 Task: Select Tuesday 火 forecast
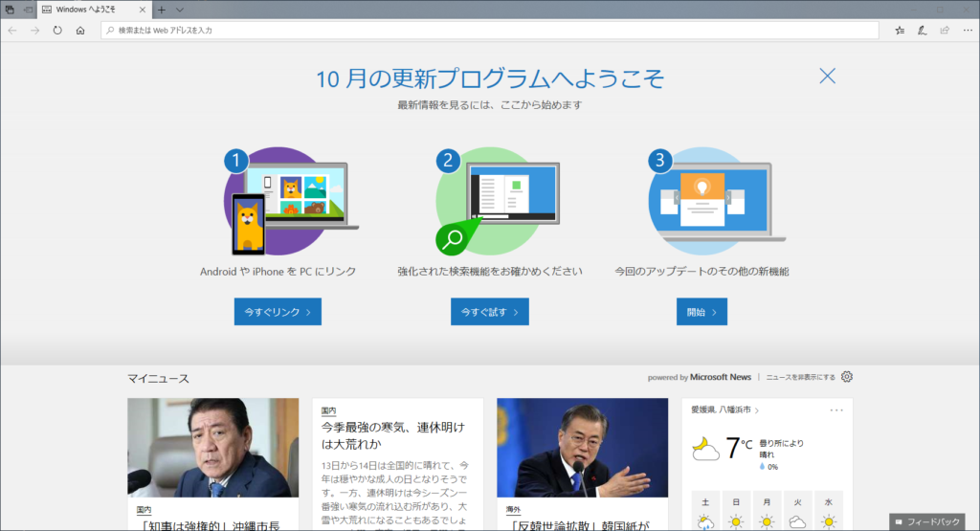[797, 511]
